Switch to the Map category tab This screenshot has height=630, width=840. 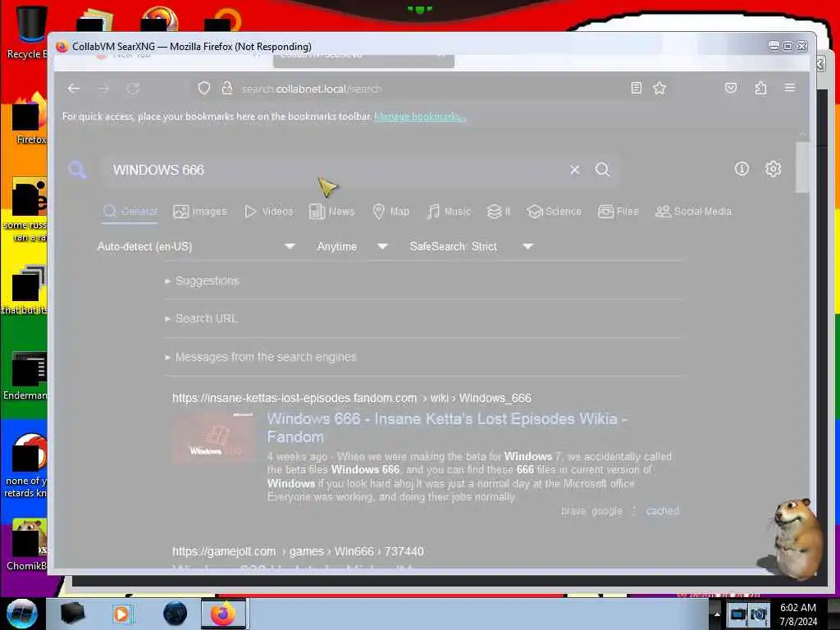click(x=391, y=212)
